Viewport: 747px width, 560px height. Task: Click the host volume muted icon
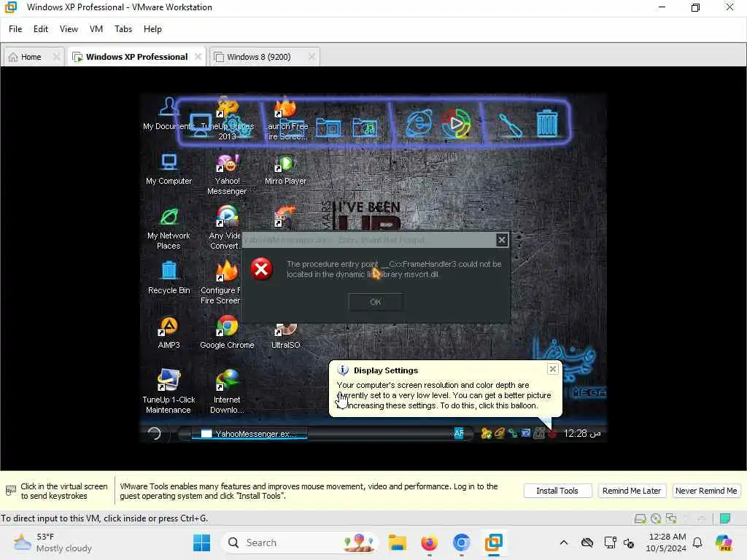[629, 542]
